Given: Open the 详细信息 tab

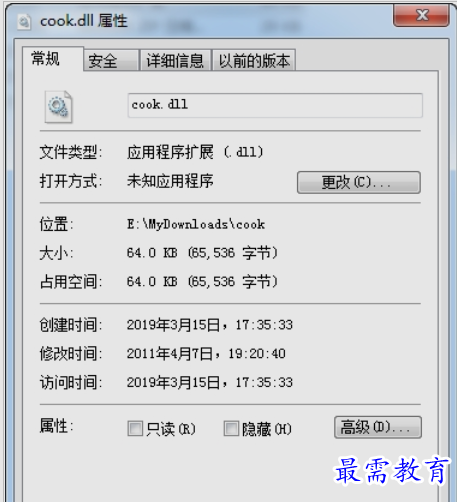Looking at the screenshot, I should (175, 61).
